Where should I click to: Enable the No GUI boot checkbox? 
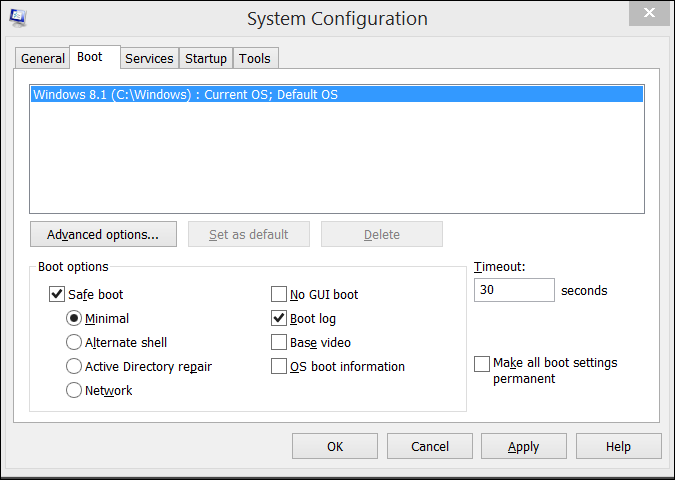279,294
